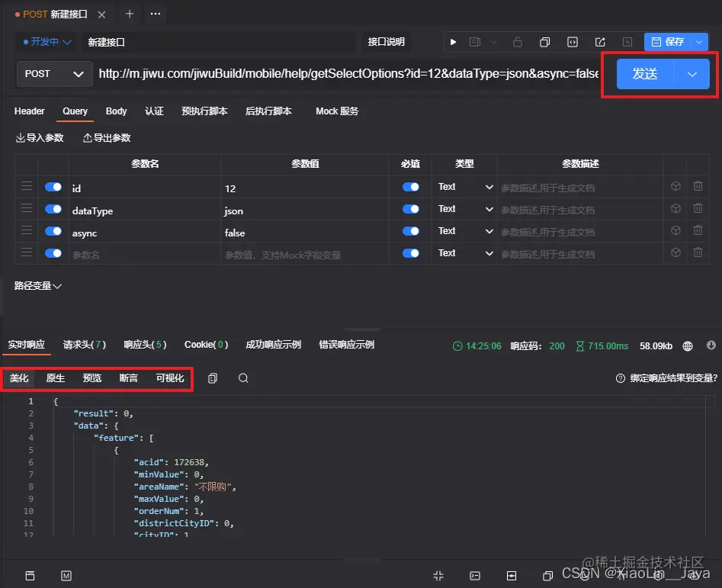Click the collapse arrows icon in bottom bar
Viewport: 722px width, 588px height.
click(x=438, y=576)
